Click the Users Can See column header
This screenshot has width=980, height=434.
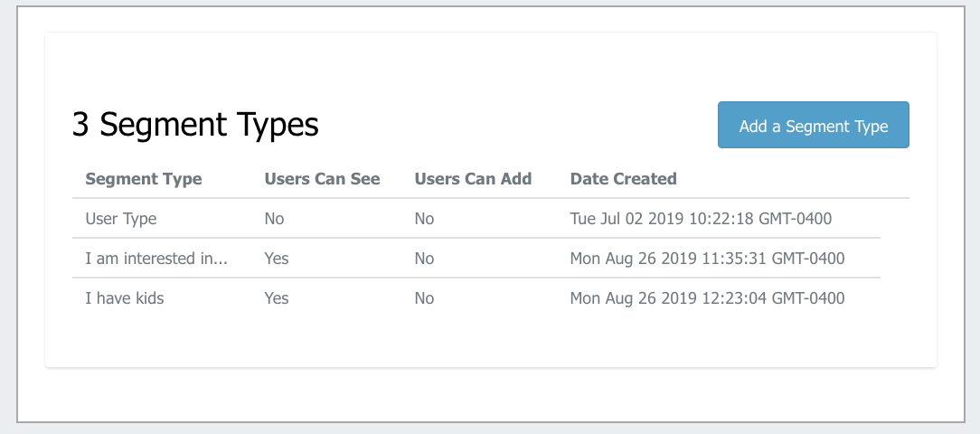point(322,179)
